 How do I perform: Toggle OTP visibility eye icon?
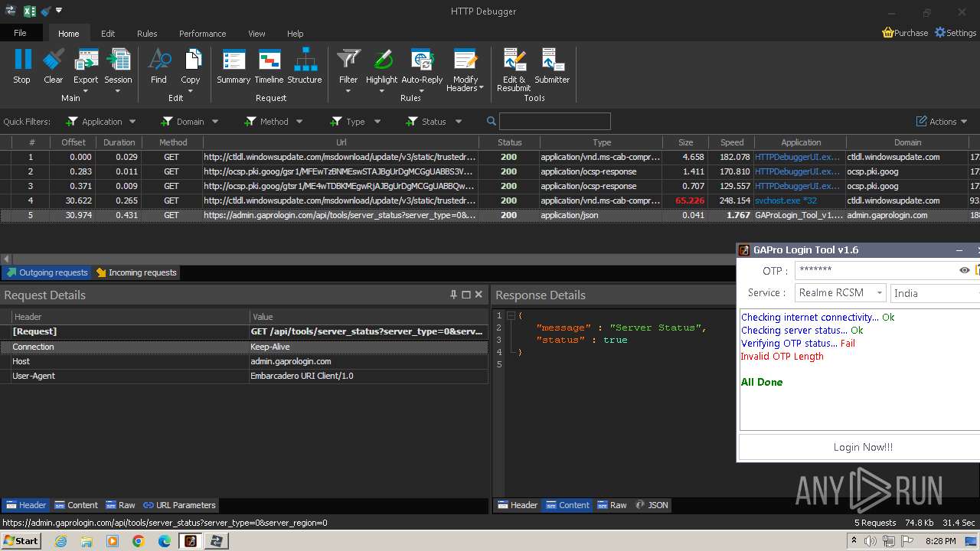(965, 270)
